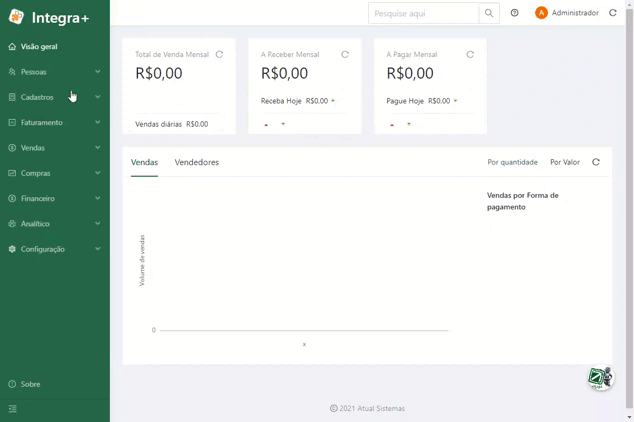Expand the Vendas sidebar menu chevron

point(97,148)
